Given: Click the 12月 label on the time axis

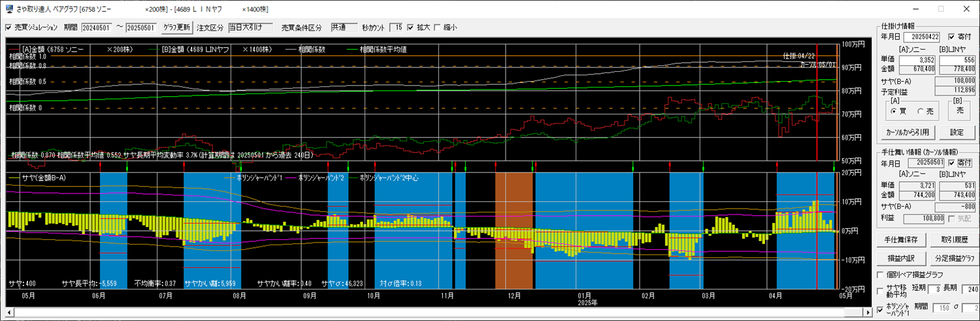Looking at the screenshot, I should pyautogui.click(x=515, y=296).
